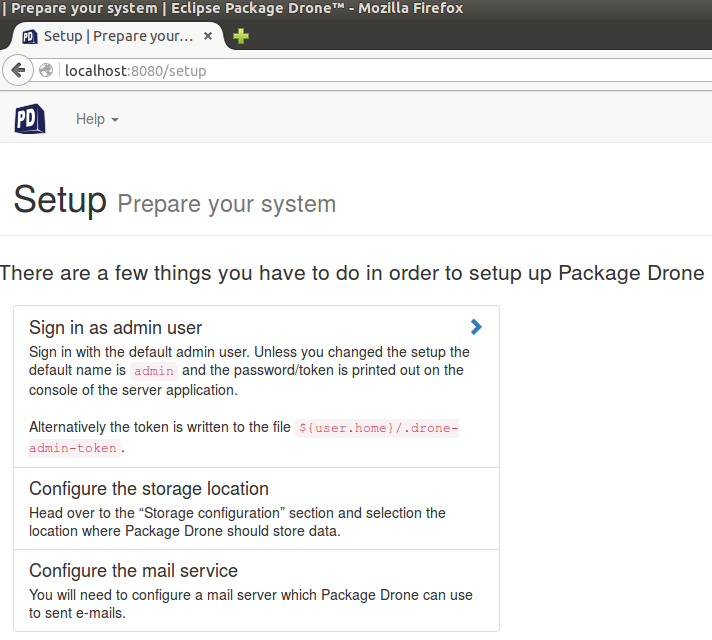
Task: Select the Setup | Prepare your tab
Action: [x=117, y=36]
